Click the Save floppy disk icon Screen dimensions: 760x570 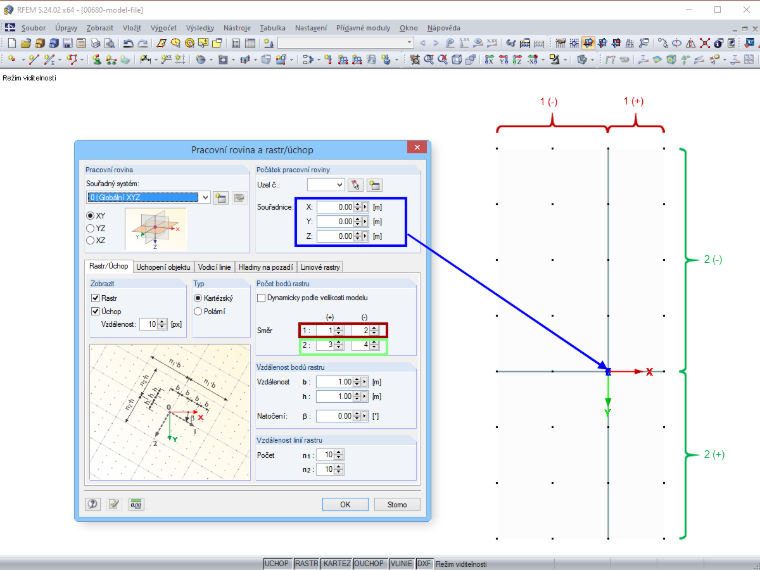67,43
